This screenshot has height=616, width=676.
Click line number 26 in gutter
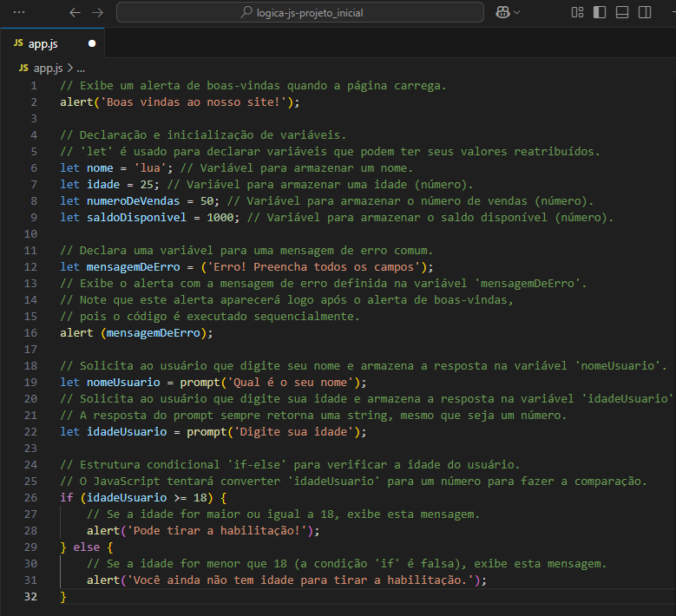click(x=30, y=498)
